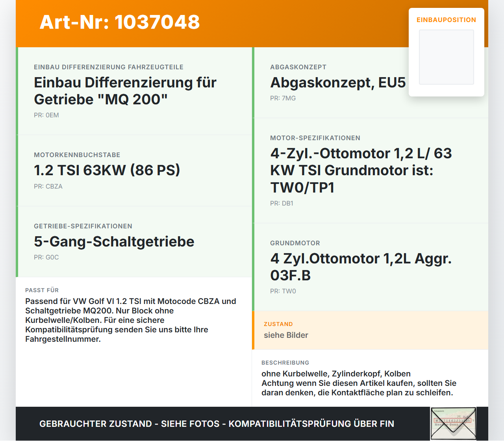Click the Zustand "siehe Bilder" box

pos(370,330)
